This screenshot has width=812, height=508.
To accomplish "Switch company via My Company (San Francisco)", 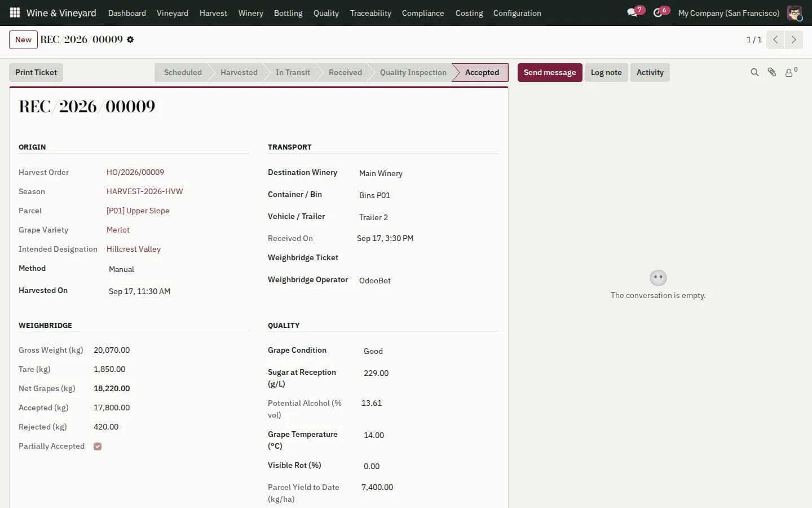I will pyautogui.click(x=729, y=13).
